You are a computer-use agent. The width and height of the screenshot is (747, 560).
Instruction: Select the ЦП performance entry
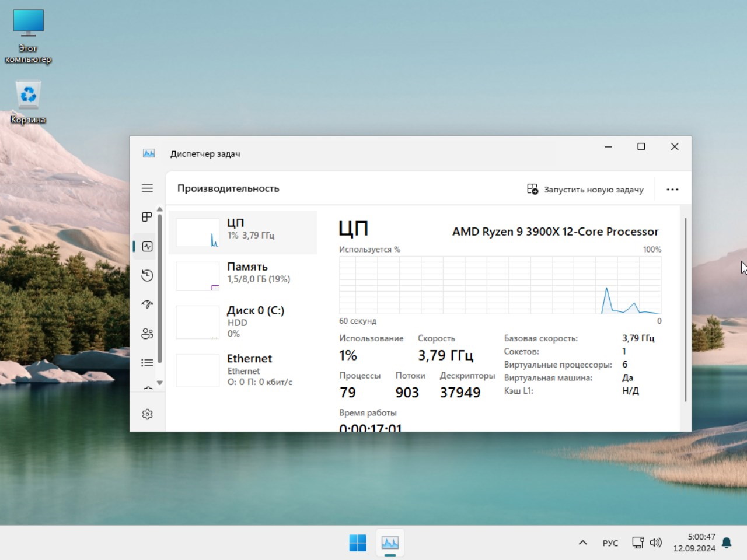tap(243, 232)
